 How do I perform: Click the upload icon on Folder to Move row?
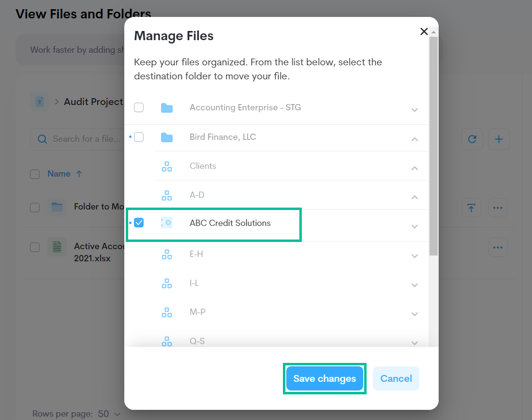click(x=472, y=207)
